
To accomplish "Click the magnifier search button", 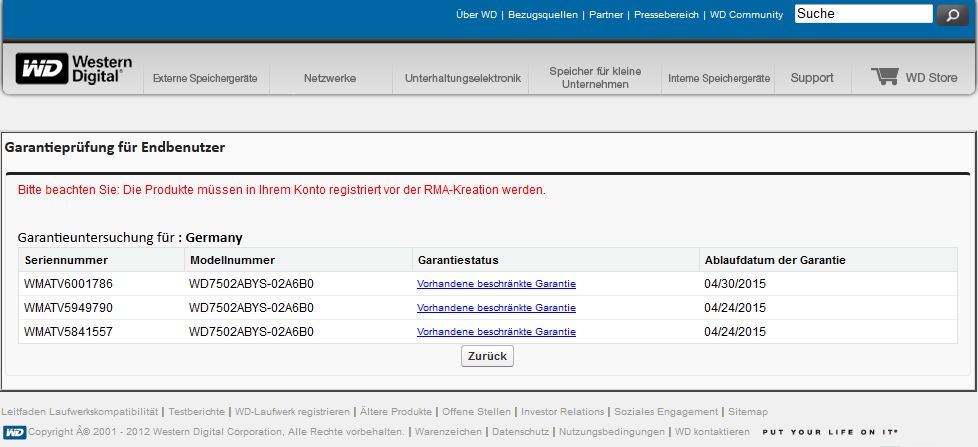I will click(x=952, y=15).
